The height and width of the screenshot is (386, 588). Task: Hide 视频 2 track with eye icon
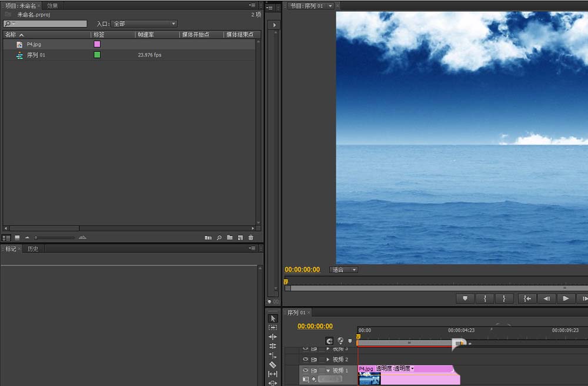tap(305, 360)
